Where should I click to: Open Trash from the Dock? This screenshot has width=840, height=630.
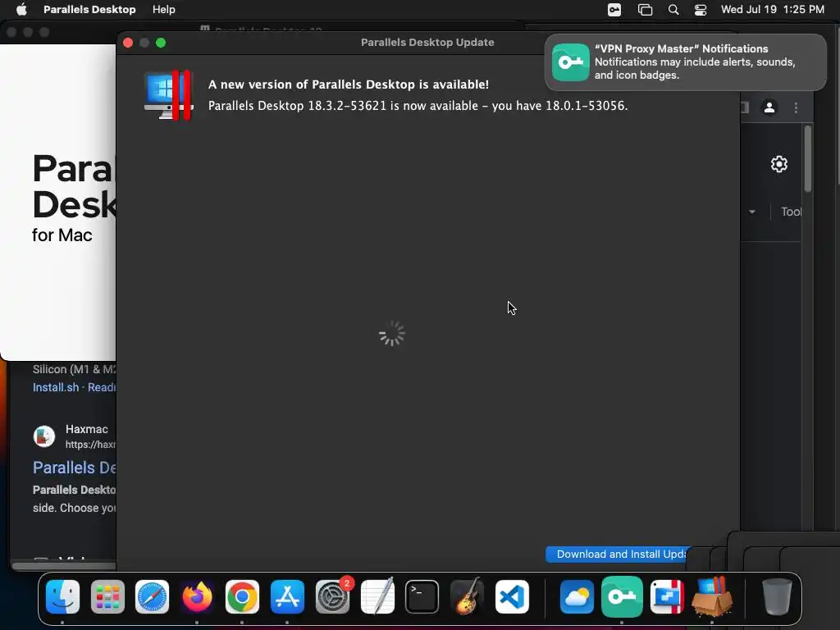(777, 597)
